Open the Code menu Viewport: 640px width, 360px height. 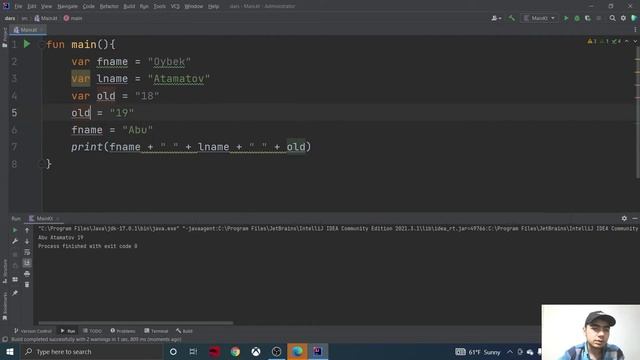pyautogui.click(x=89, y=7)
